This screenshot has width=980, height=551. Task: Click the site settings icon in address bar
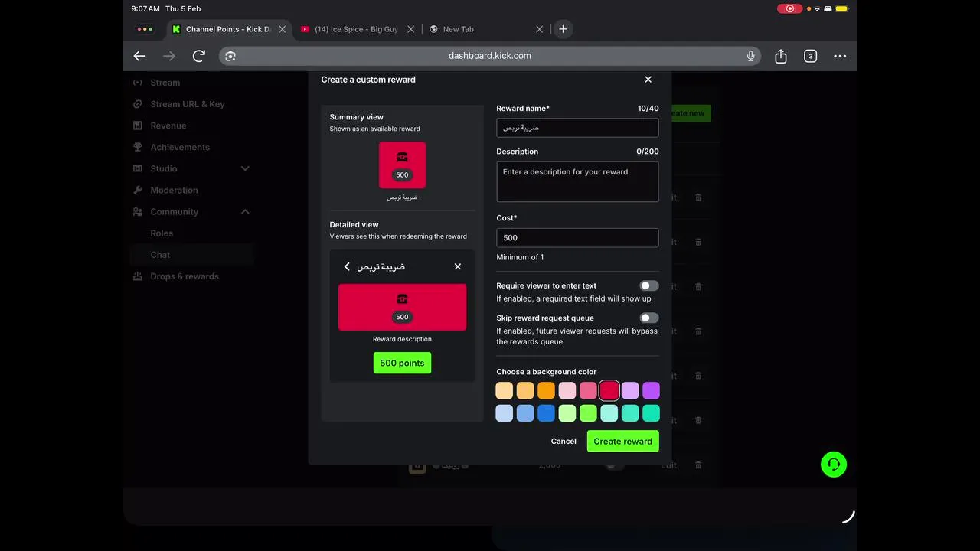(x=230, y=56)
